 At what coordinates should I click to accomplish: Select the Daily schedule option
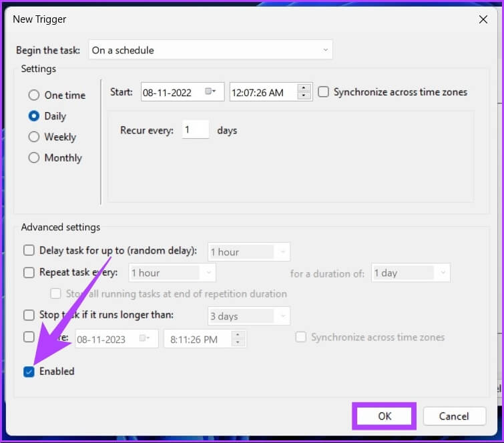click(34, 116)
